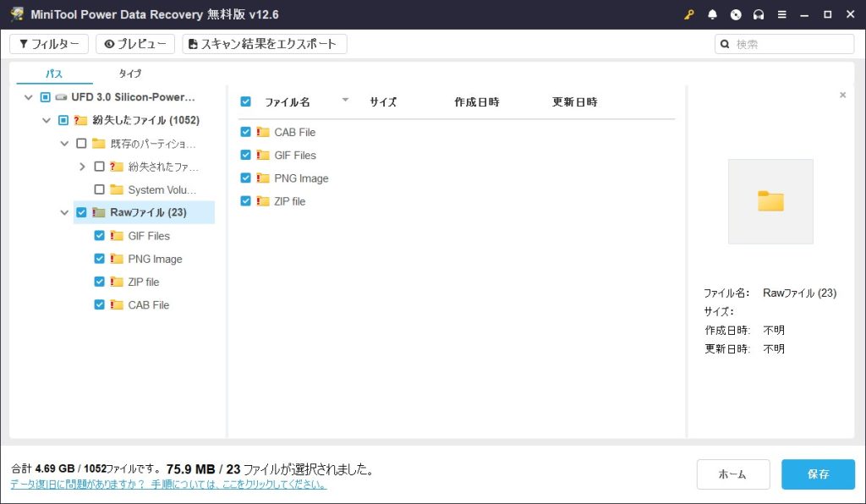This screenshot has width=866, height=504.
Task: Collapse the UFD 3.0 Silicon-Power drive node
Action: 30,97
